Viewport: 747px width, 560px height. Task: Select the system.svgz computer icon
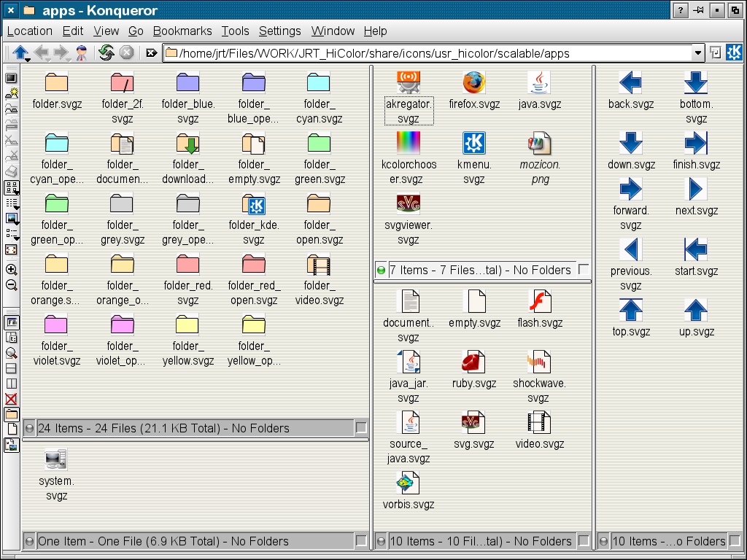(55, 459)
